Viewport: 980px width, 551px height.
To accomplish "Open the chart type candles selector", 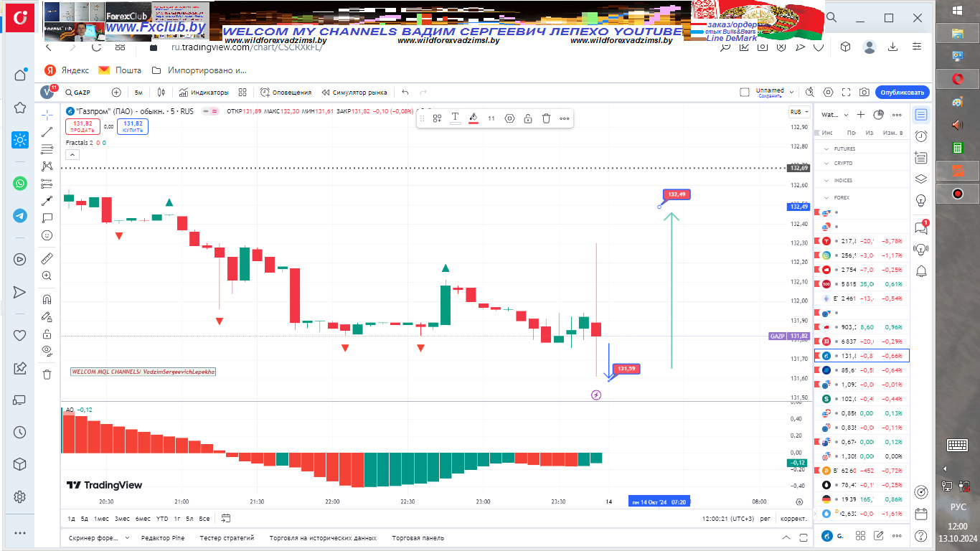I will pyautogui.click(x=161, y=93).
